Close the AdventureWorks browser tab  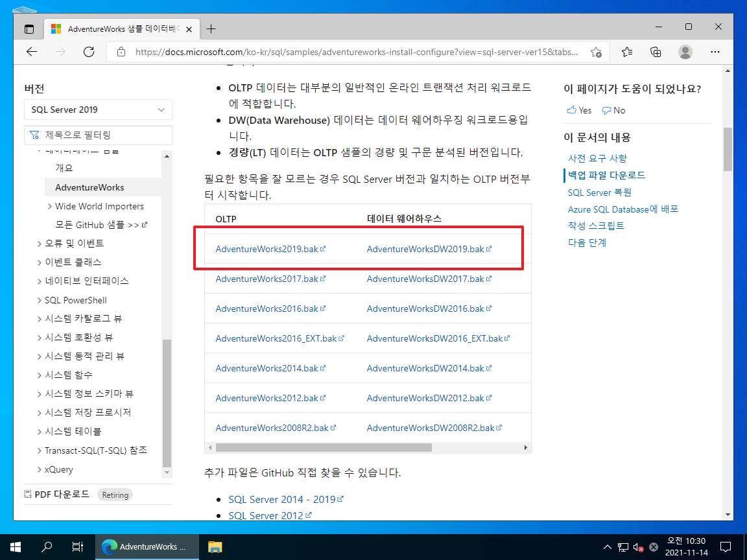pyautogui.click(x=189, y=30)
